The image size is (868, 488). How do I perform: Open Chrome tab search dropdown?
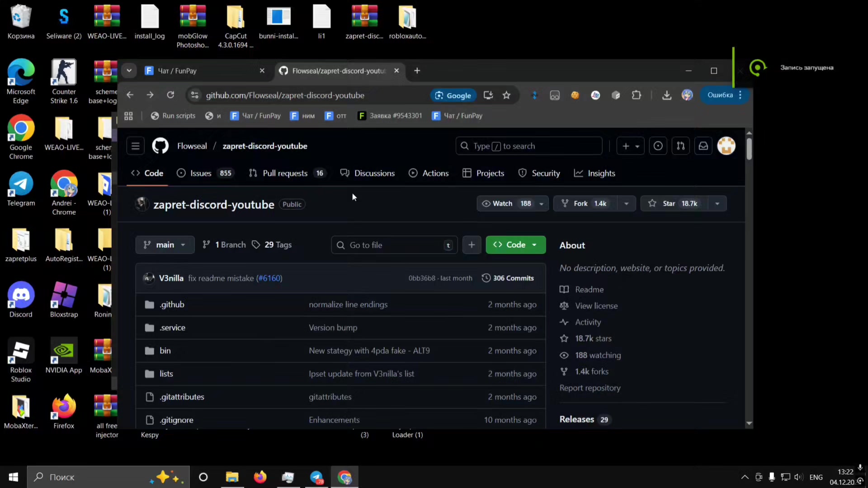pyautogui.click(x=129, y=70)
